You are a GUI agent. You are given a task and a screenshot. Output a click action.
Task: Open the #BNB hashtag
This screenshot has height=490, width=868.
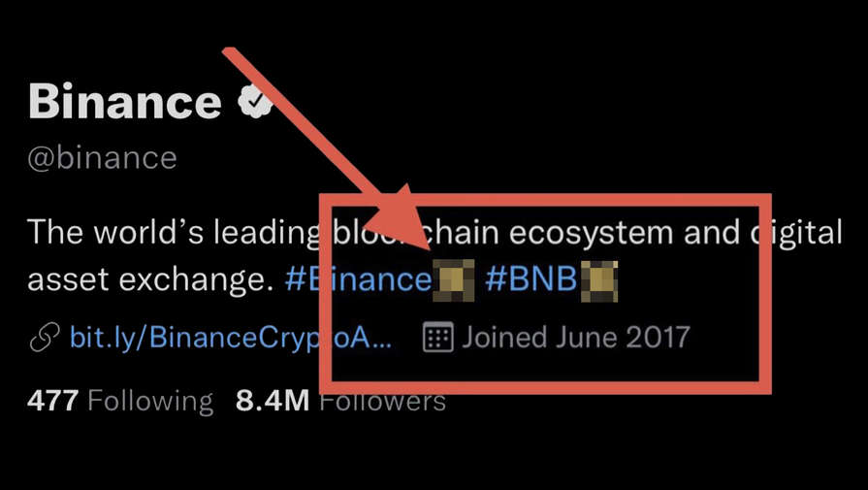530,279
